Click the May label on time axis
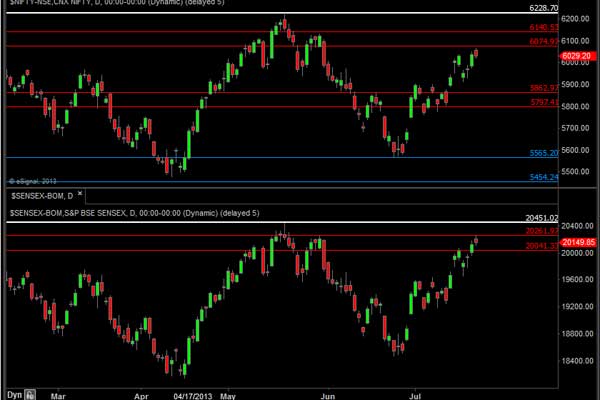The image size is (600, 400). point(228,396)
